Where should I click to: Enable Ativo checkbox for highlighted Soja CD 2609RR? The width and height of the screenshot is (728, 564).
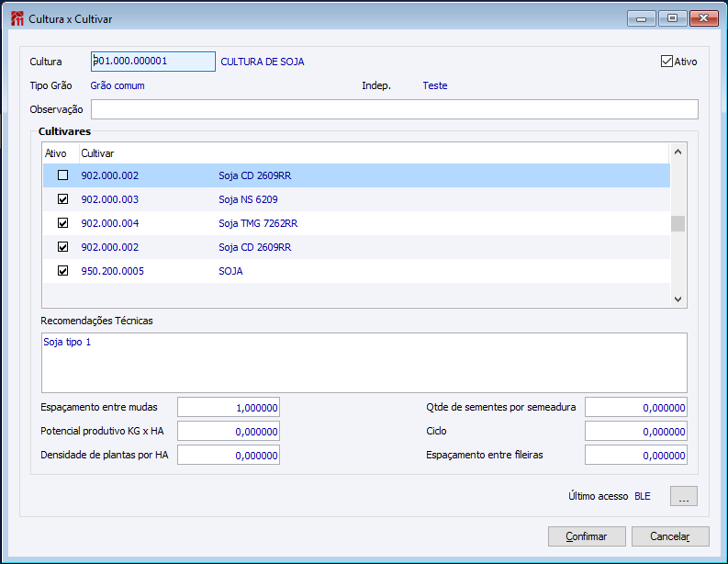click(x=63, y=175)
